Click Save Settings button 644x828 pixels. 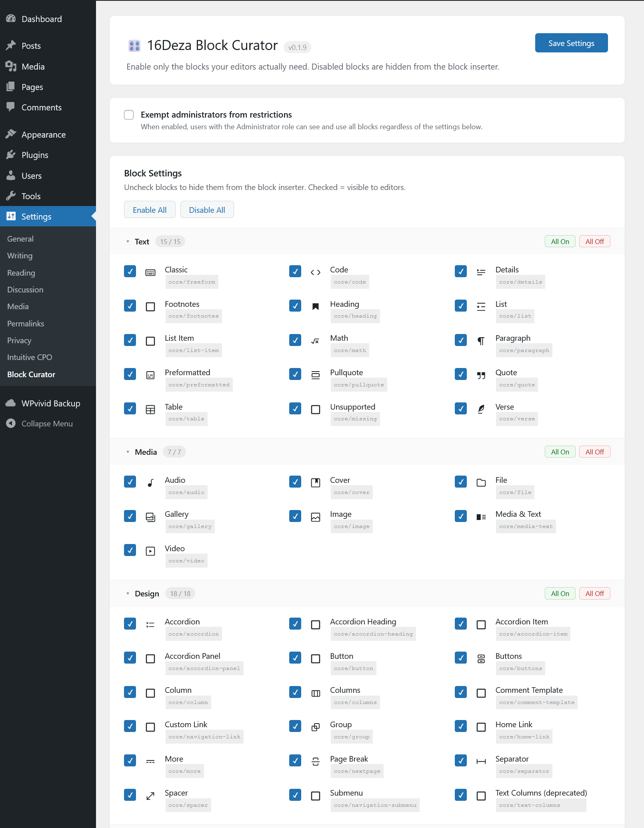click(x=571, y=43)
